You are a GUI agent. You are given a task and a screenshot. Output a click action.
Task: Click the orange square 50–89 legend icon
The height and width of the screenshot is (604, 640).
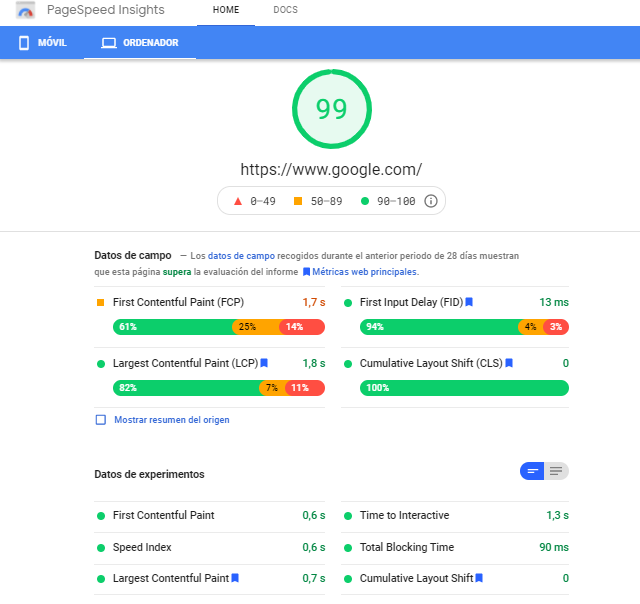coord(298,201)
